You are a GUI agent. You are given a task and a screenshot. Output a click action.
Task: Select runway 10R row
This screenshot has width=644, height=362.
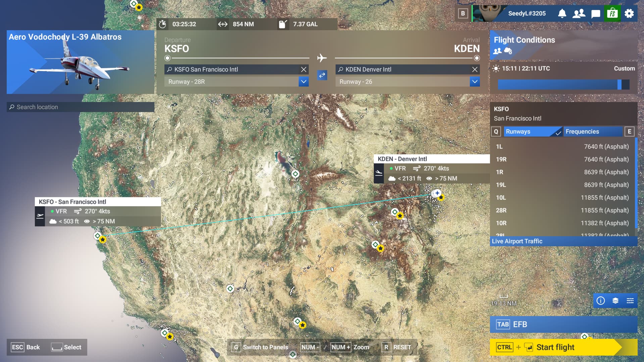(x=562, y=223)
